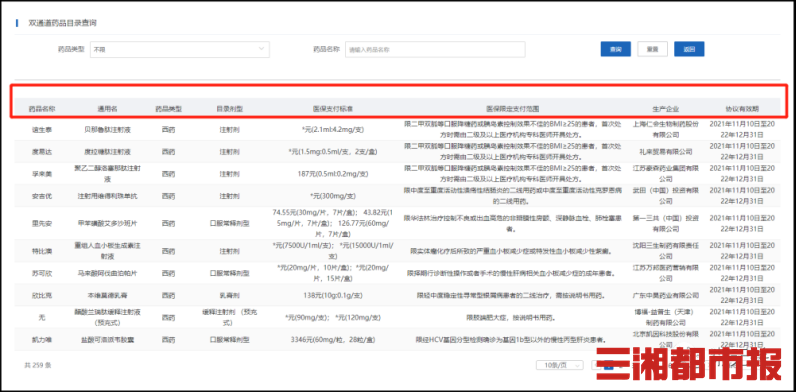796x392 pixels.
Task: Click the payment scope 限肢端肥大症，按说明书用药
Action: (x=511, y=318)
